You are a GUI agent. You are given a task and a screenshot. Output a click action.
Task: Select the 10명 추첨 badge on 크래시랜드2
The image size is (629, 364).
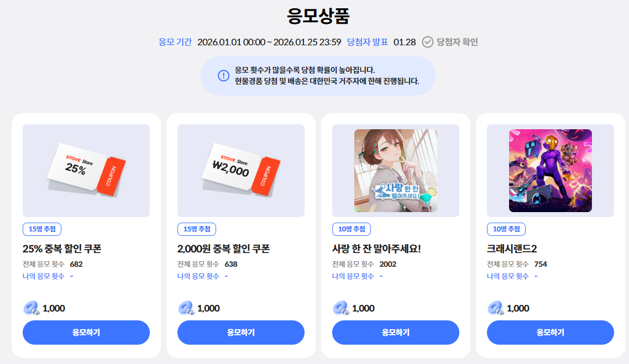(x=506, y=229)
